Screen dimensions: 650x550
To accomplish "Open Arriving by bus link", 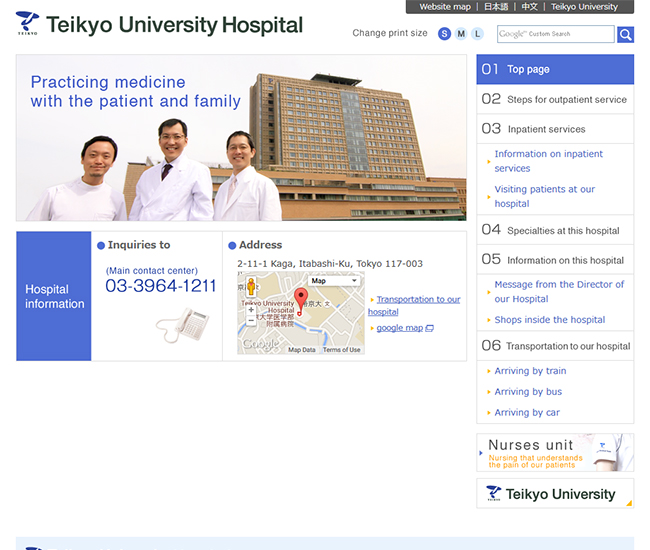I will click(528, 392).
